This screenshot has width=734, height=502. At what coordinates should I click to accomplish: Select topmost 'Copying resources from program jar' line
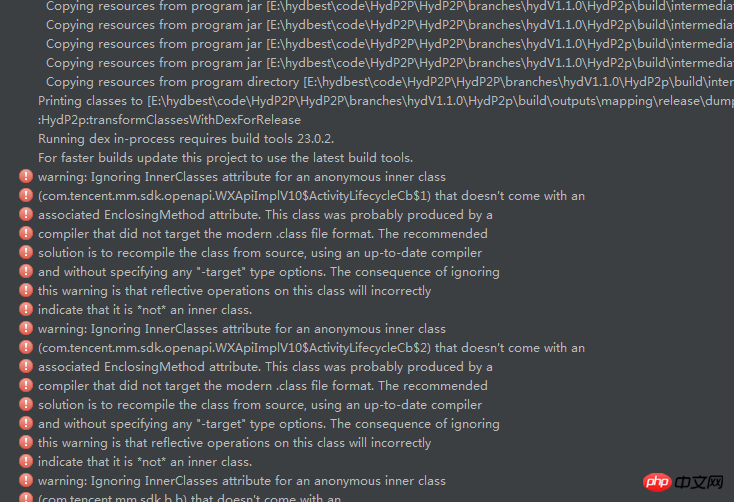point(390,6)
